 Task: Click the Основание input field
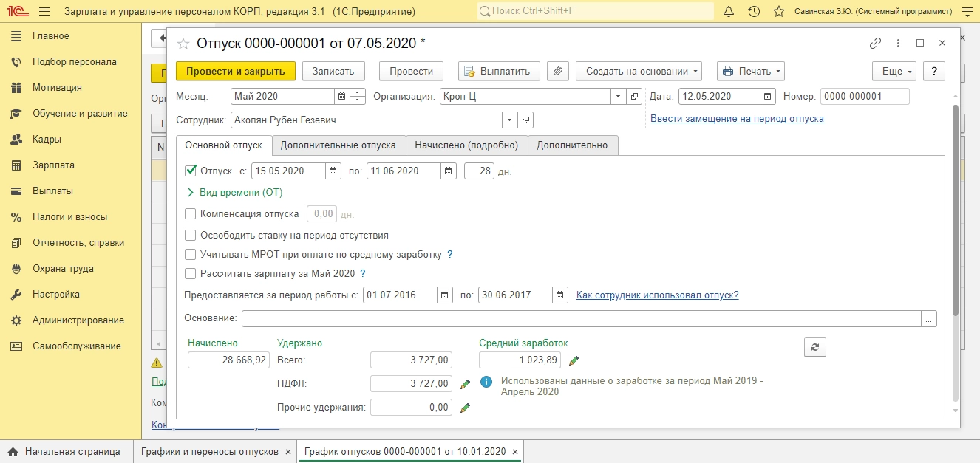point(581,318)
